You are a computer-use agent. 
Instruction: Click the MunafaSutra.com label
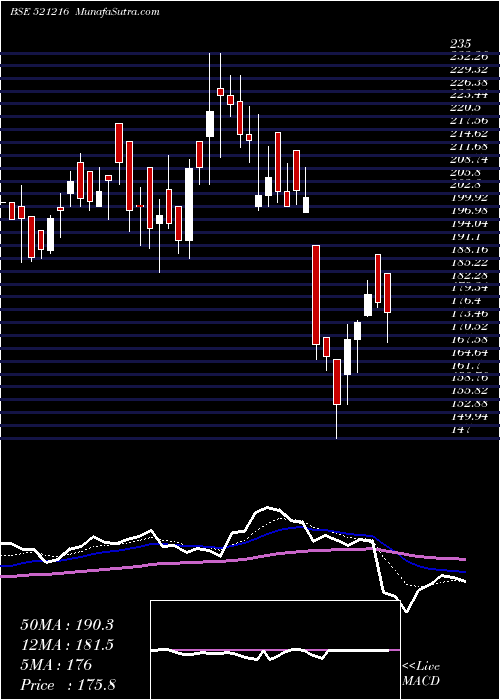coord(115,12)
